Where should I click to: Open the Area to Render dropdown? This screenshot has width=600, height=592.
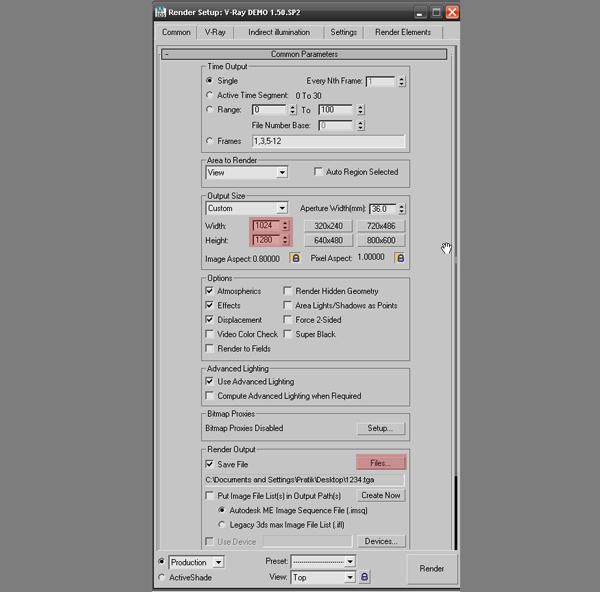point(282,172)
